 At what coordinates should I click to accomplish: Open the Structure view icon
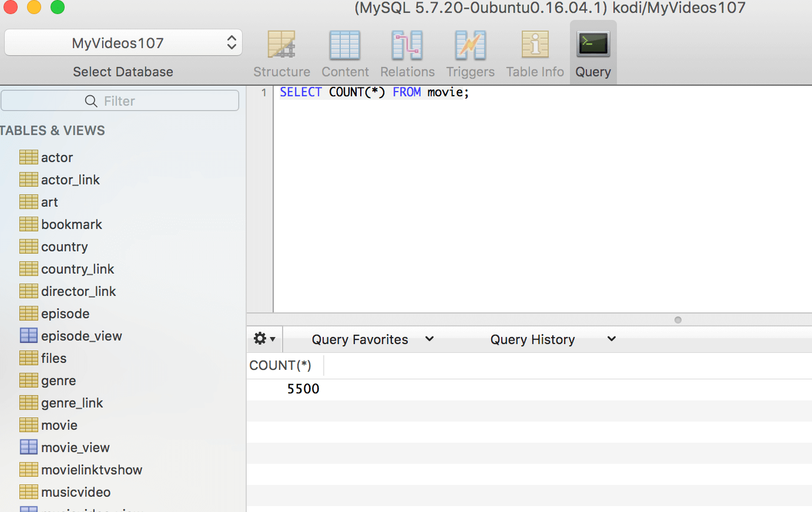point(281,46)
